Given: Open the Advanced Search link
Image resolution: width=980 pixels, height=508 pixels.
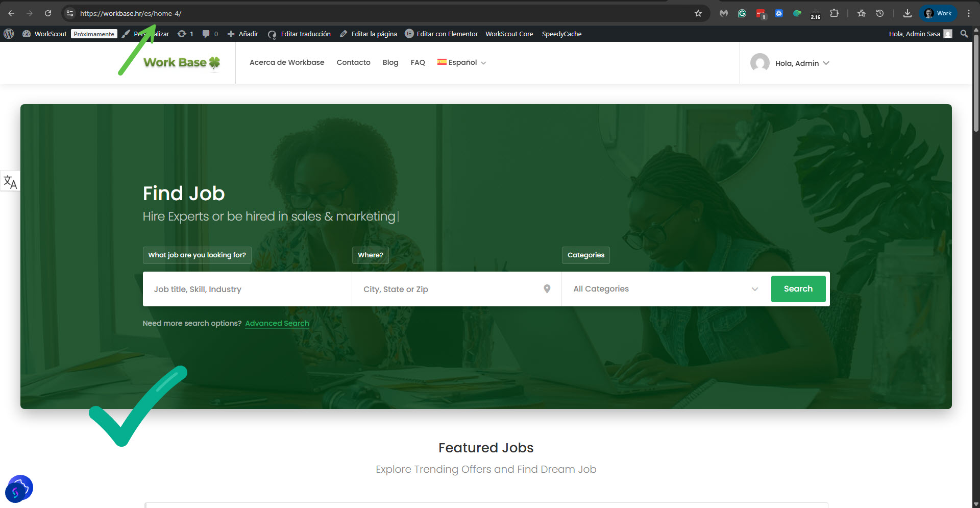Looking at the screenshot, I should [277, 323].
